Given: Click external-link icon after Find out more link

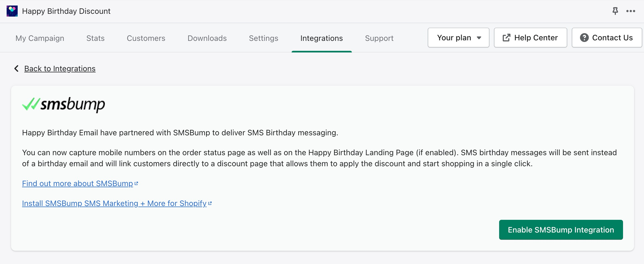Looking at the screenshot, I should coord(136,183).
